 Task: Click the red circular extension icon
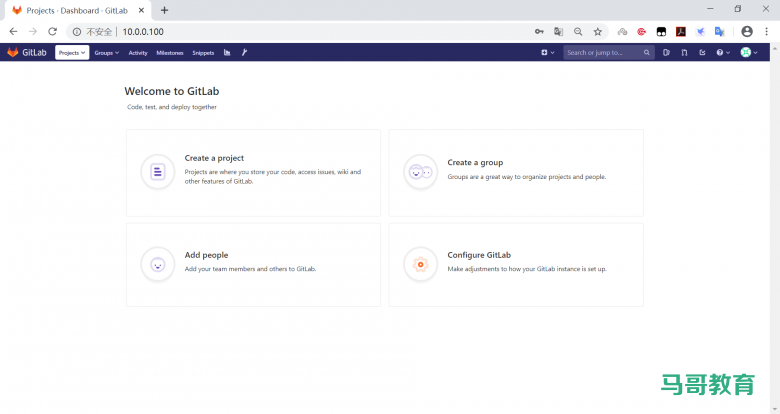(642, 31)
